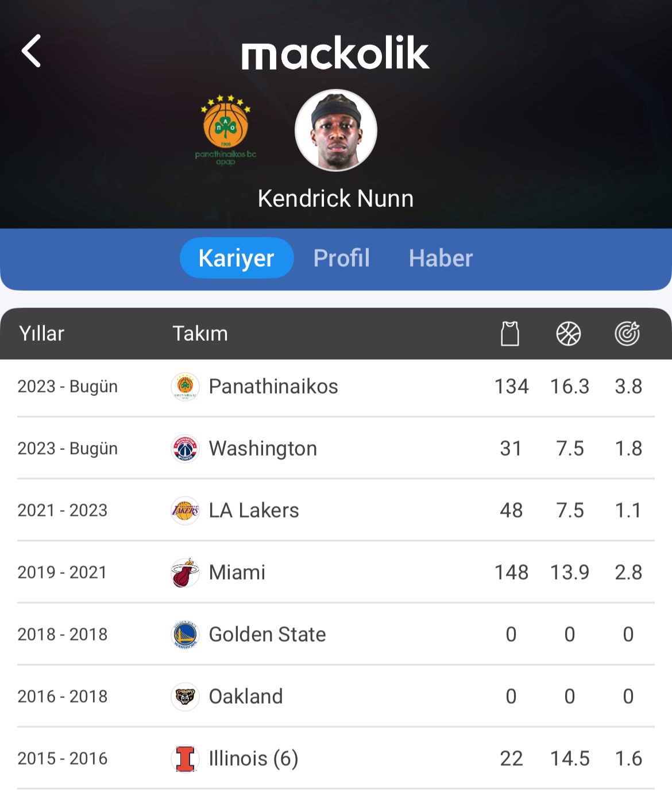
Task: Open the Golden State team link
Action: pos(267,635)
